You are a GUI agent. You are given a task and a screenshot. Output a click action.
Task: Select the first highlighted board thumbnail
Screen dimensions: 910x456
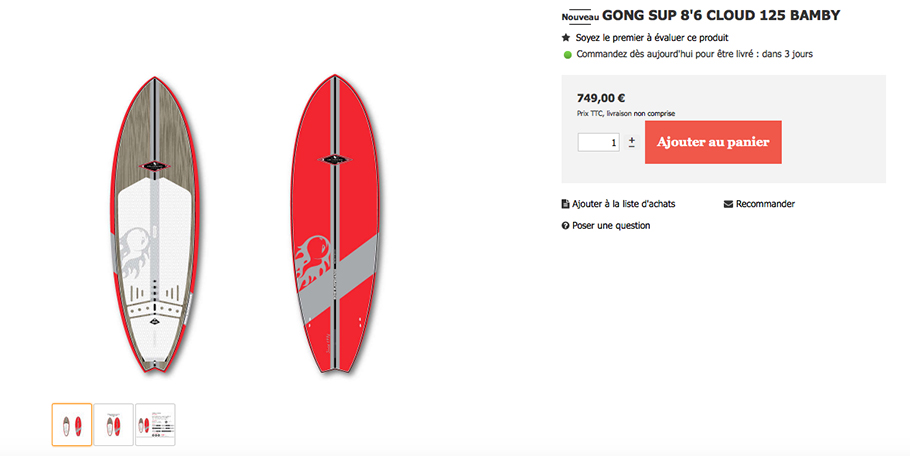(x=72, y=425)
